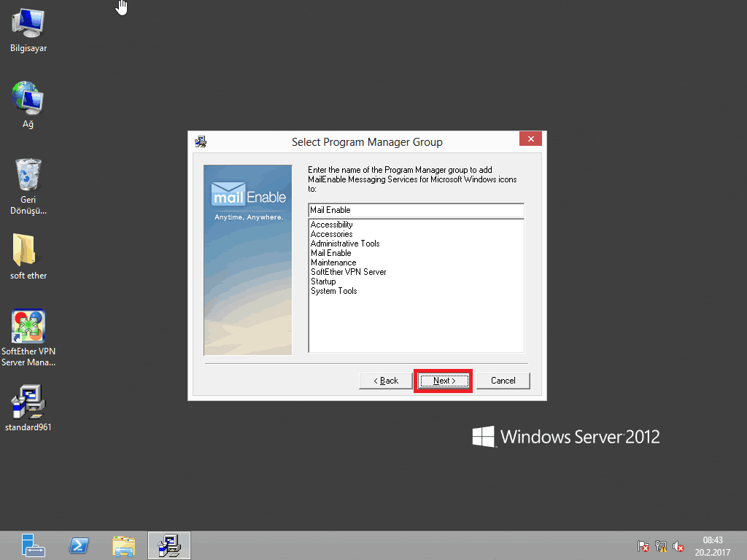
Task: Click the installer icon in taskbar
Action: point(169,545)
